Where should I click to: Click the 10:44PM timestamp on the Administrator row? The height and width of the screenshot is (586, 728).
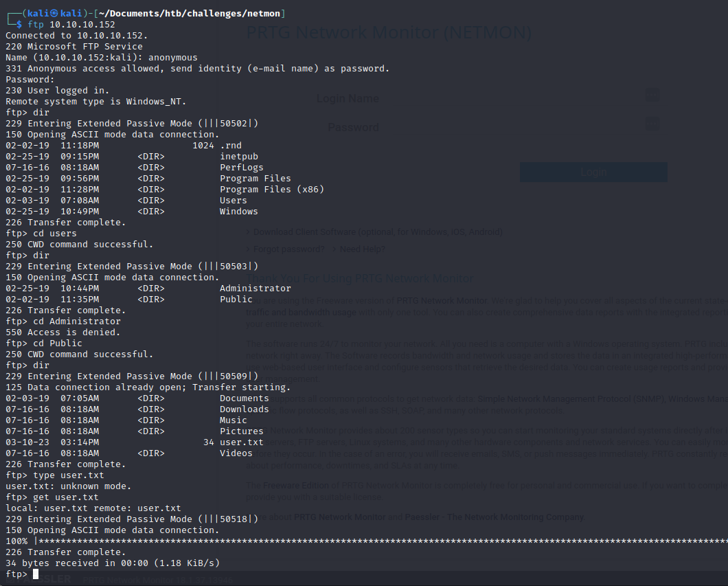pos(80,289)
